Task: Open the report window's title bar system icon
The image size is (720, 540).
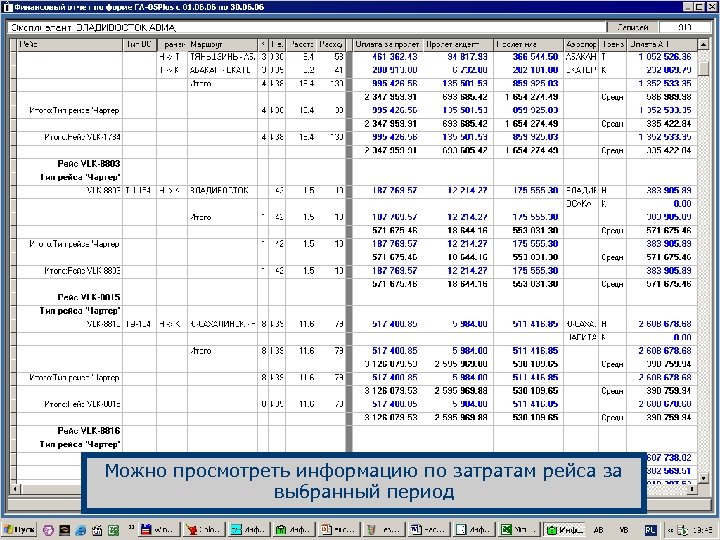Action: point(8,7)
